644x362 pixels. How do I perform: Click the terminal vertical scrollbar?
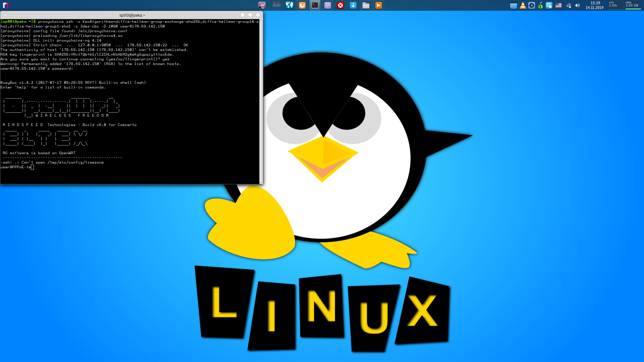(x=261, y=101)
